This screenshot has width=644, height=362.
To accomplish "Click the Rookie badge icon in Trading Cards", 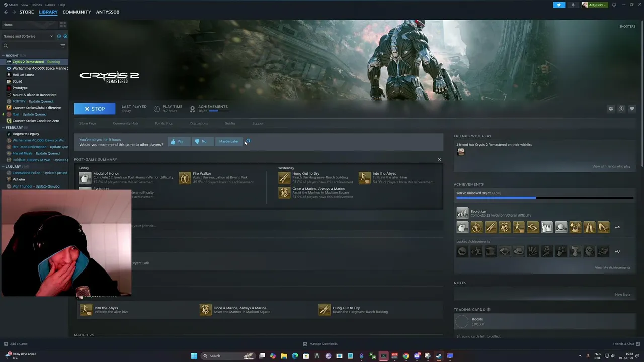I will [x=462, y=321].
